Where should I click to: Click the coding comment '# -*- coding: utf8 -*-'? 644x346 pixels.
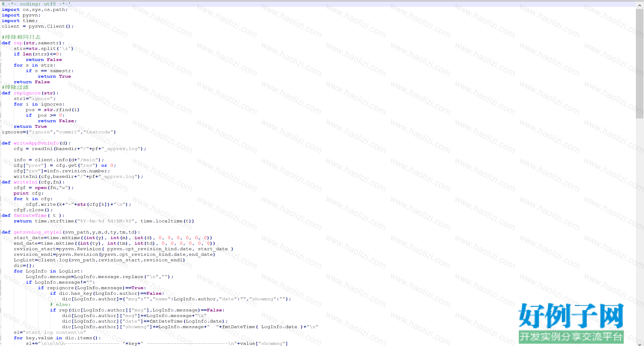(36, 4)
